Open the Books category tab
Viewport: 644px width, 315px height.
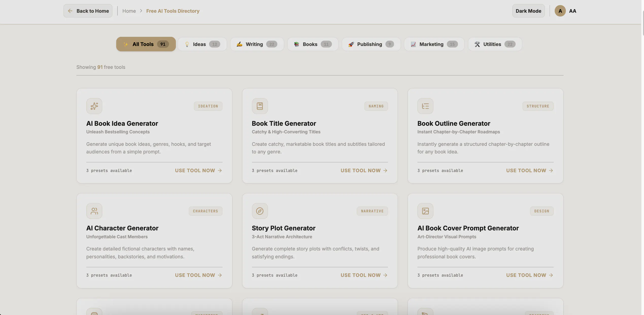313,44
